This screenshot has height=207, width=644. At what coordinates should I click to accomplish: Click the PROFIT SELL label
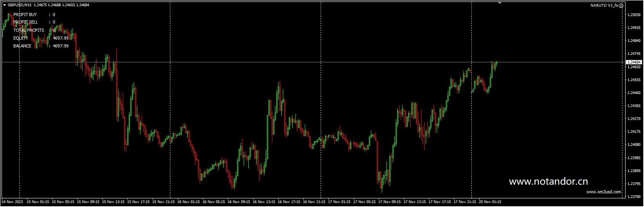click(26, 22)
